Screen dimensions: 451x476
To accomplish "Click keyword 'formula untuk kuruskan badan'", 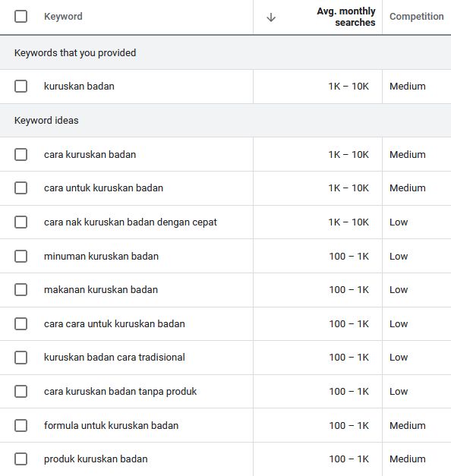I will [111, 426].
